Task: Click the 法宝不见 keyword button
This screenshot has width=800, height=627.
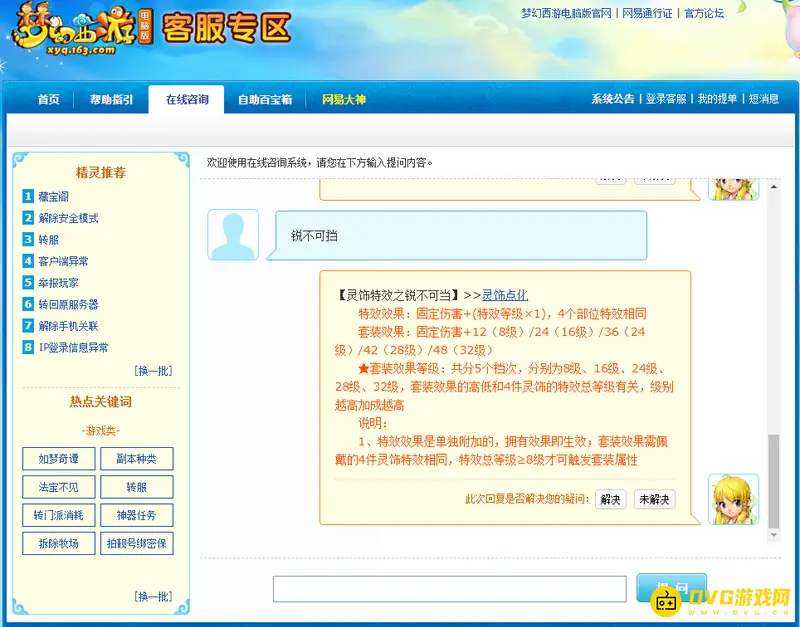Action: [59, 487]
